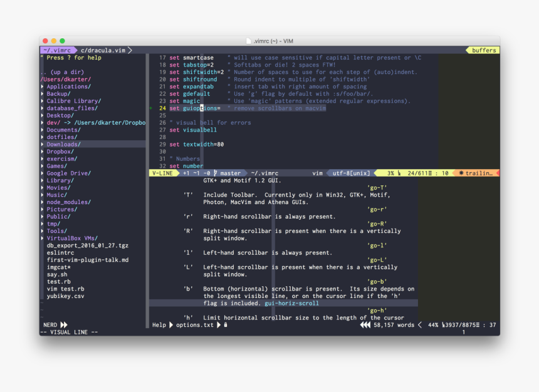The image size is (539, 392).
Task: Select the Public/ folder
Action: pos(58,217)
